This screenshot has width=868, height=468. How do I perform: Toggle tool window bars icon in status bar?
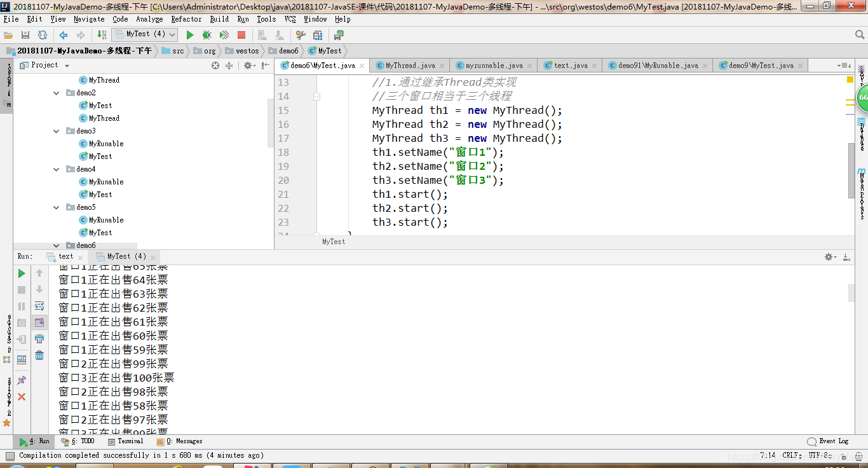pyautogui.click(x=9, y=456)
